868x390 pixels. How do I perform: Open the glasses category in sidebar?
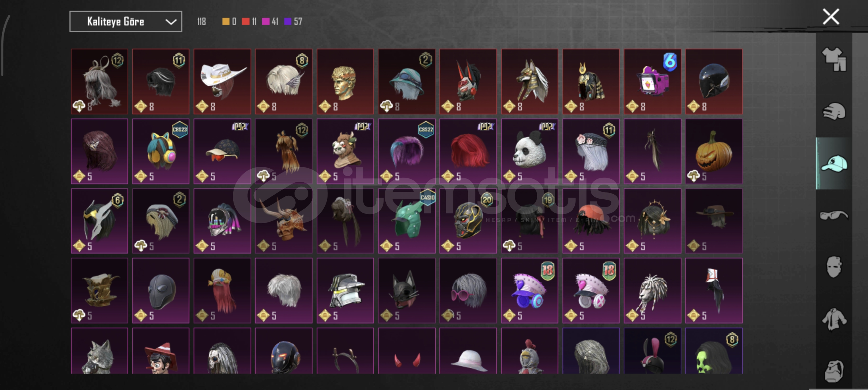click(834, 215)
